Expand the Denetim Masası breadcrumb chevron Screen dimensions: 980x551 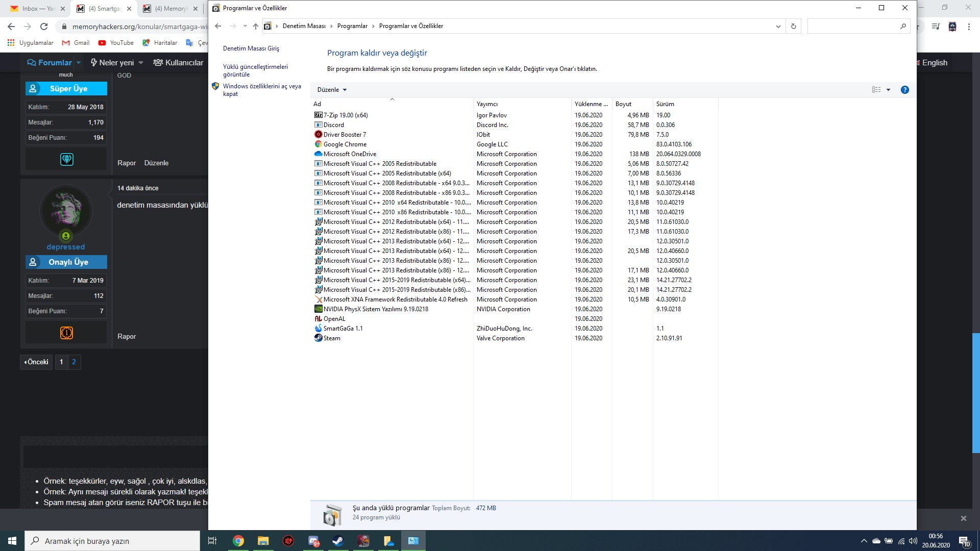point(331,26)
